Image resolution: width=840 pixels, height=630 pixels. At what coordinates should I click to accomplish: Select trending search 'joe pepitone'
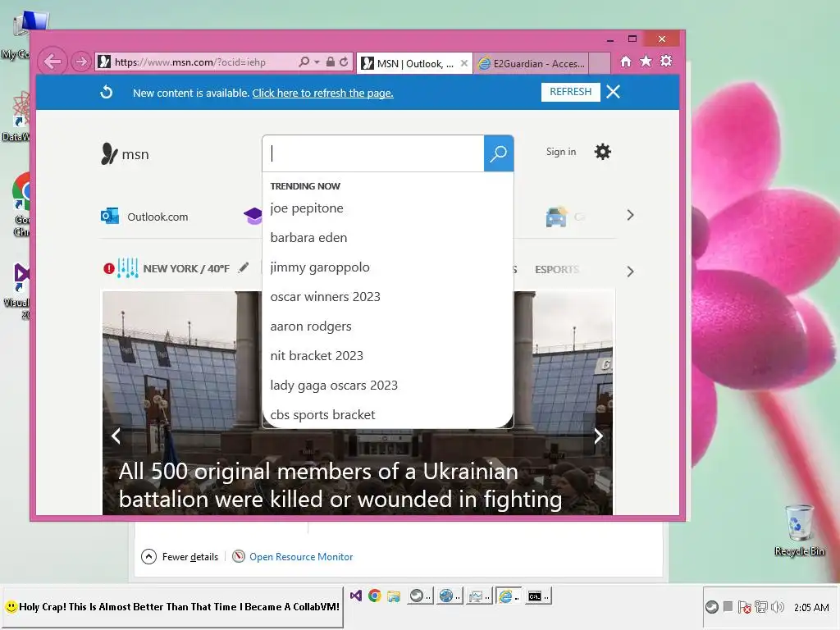[x=307, y=208]
